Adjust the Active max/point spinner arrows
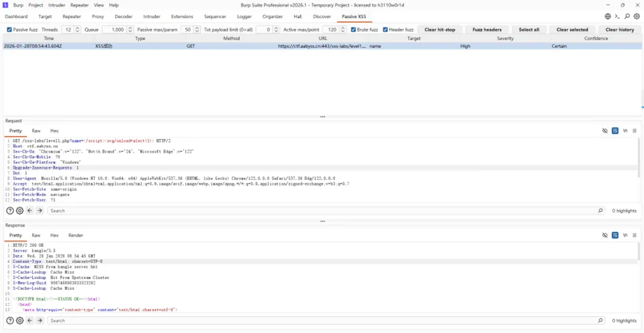The image size is (644, 333). click(343, 30)
